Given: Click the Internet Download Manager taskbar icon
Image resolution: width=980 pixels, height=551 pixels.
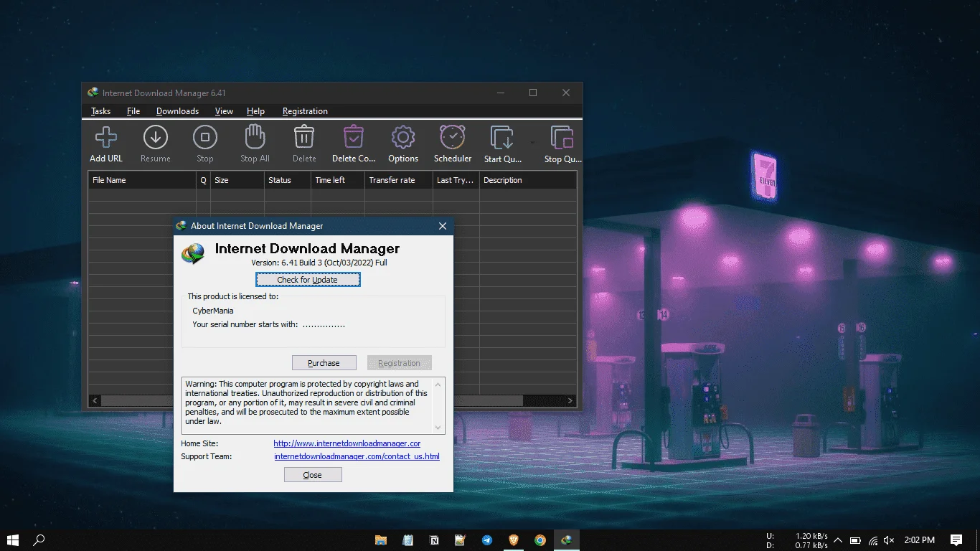Looking at the screenshot, I should click(x=567, y=540).
